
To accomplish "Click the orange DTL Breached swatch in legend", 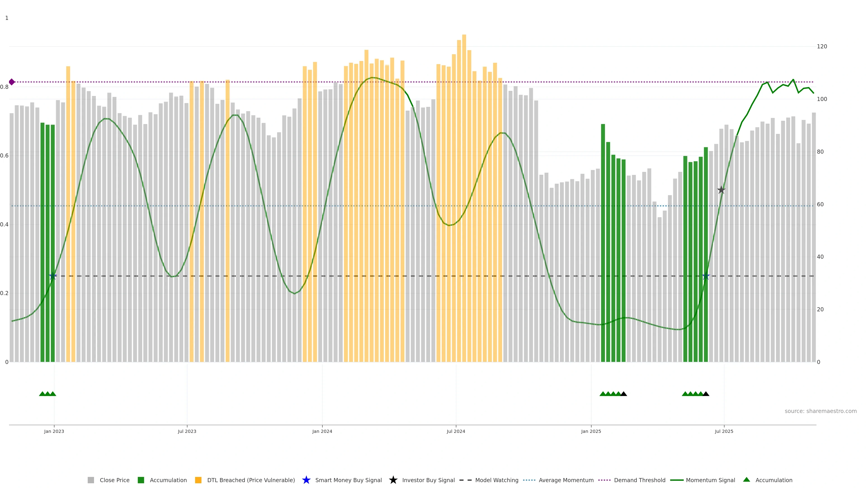I will (x=198, y=480).
